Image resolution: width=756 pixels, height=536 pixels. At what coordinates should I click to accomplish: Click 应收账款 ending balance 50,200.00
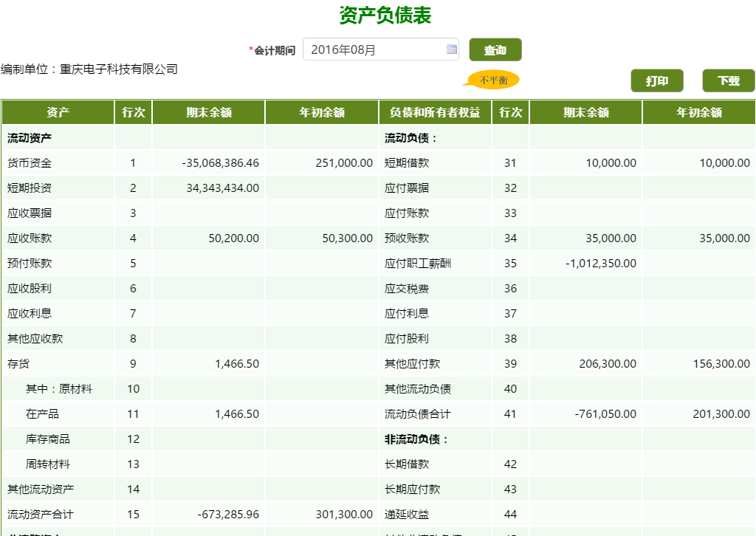[x=234, y=238]
